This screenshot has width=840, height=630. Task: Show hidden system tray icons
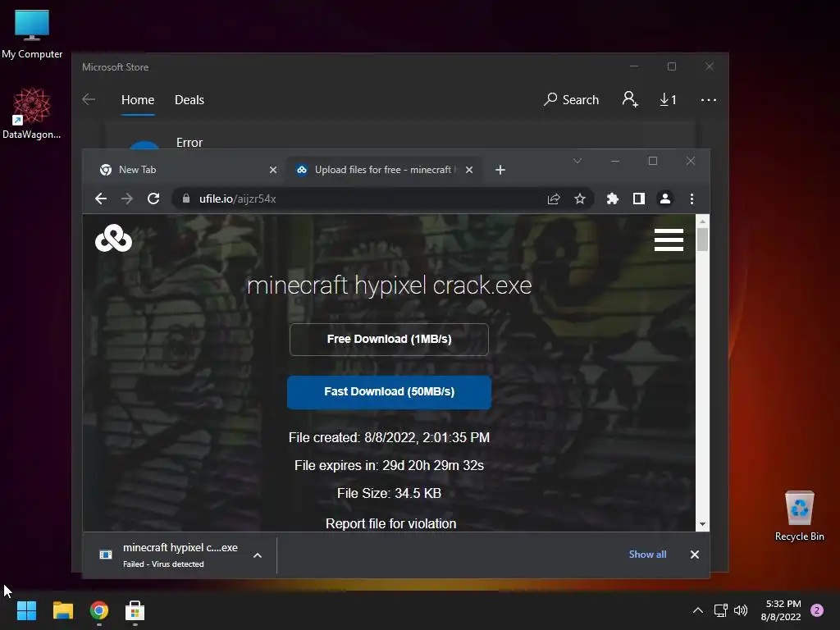(697, 610)
